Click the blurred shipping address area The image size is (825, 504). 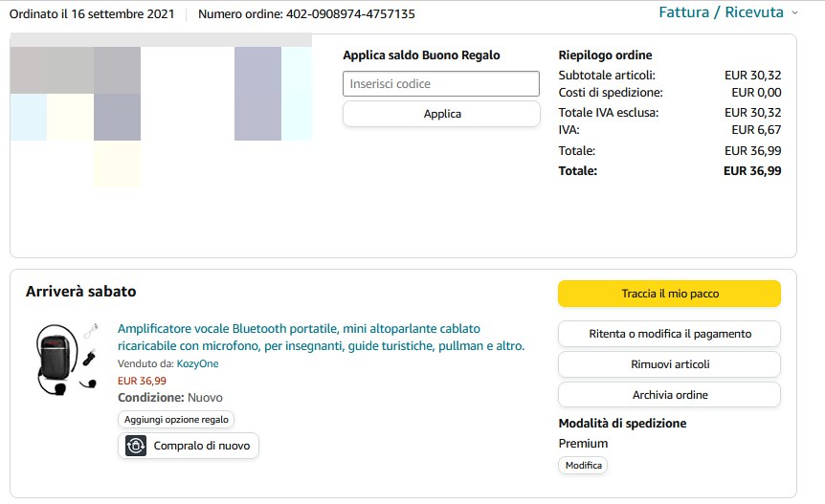tap(161, 110)
